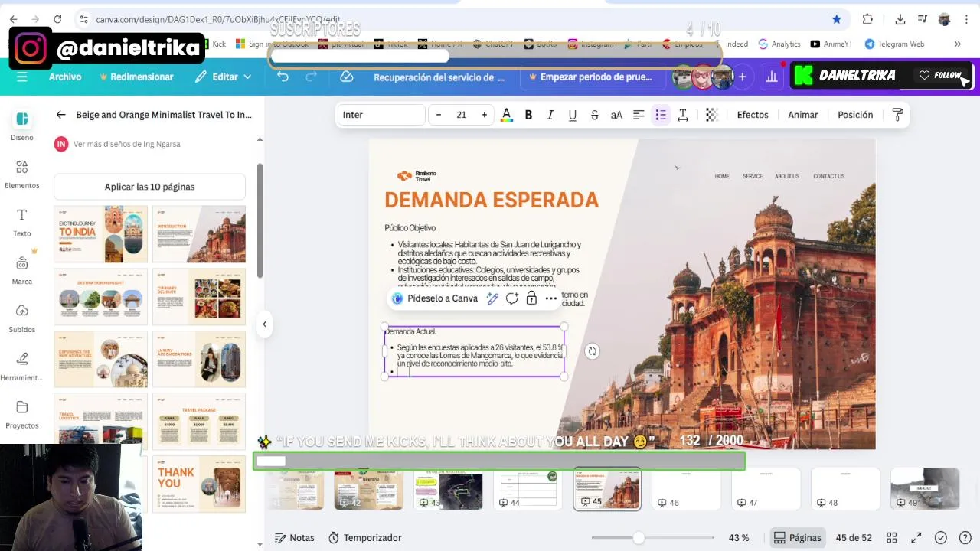The width and height of the screenshot is (980, 551).
Task: Click the magic edit wand icon
Action: point(492,298)
